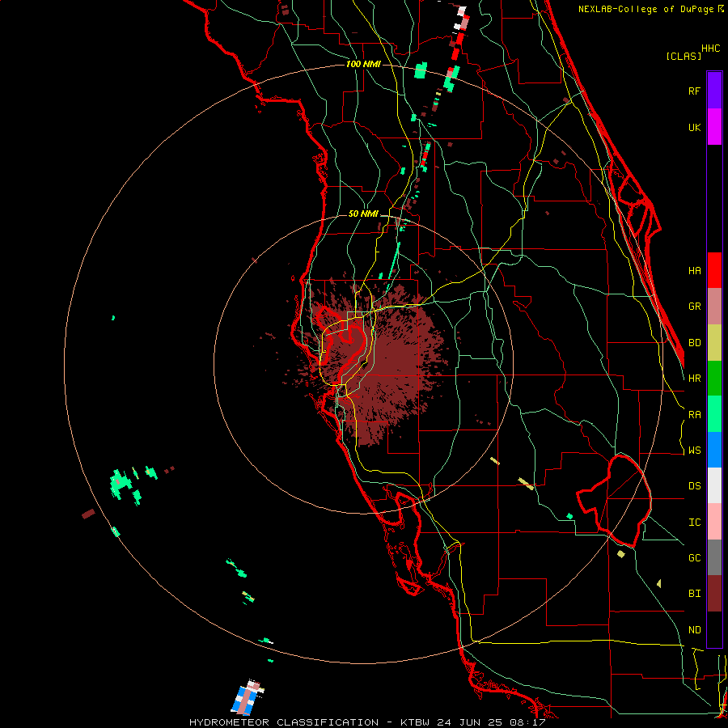Viewport: 728px width, 728px height.
Task: Click the HYDROMETEOR CLASSIFICATION caption
Action: tap(284, 722)
